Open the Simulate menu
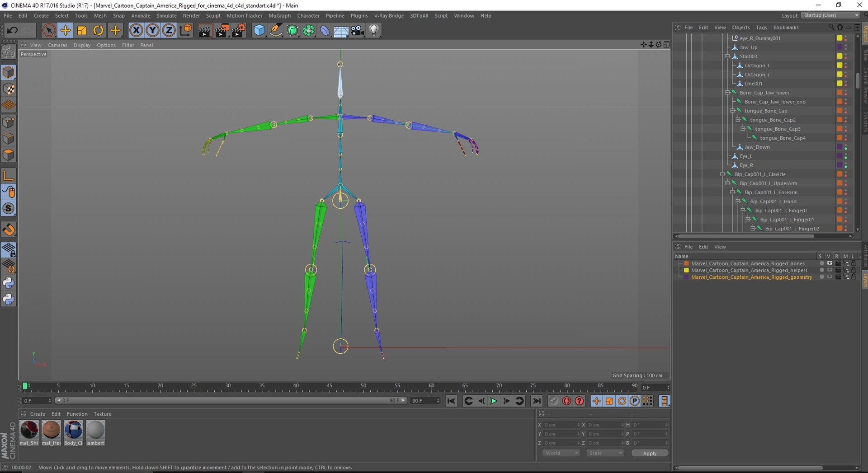Viewport: 868px width, 473px height. pos(166,15)
